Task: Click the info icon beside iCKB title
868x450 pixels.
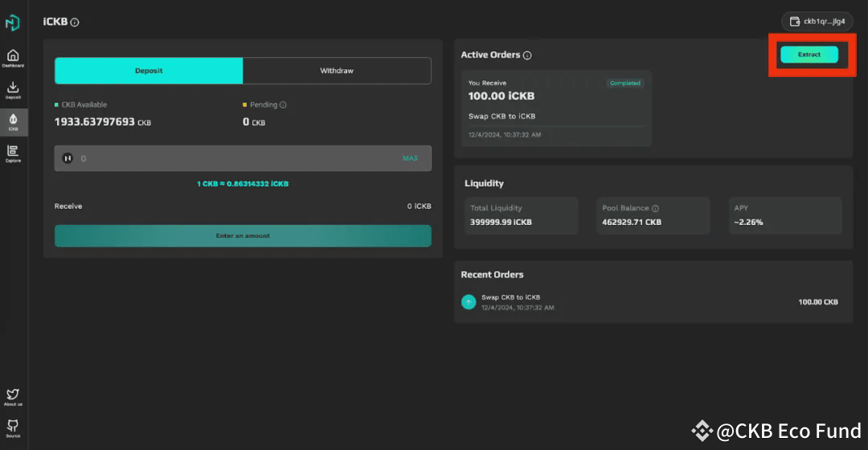Action: (75, 22)
